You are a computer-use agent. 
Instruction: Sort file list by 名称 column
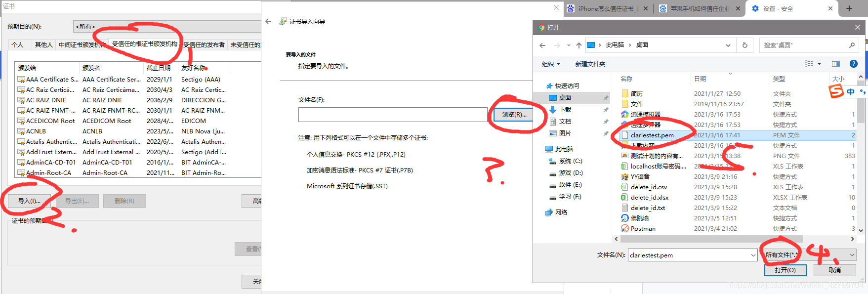[x=626, y=79]
